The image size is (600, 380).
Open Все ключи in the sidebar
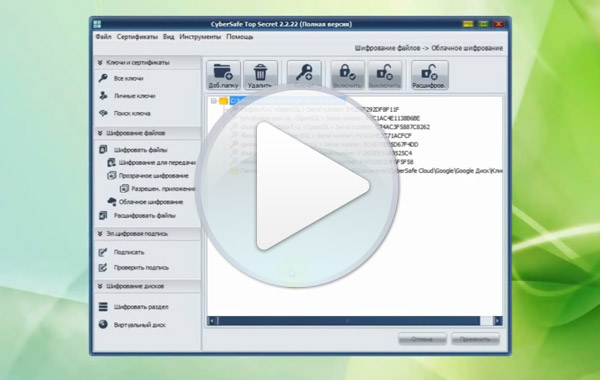(122, 78)
